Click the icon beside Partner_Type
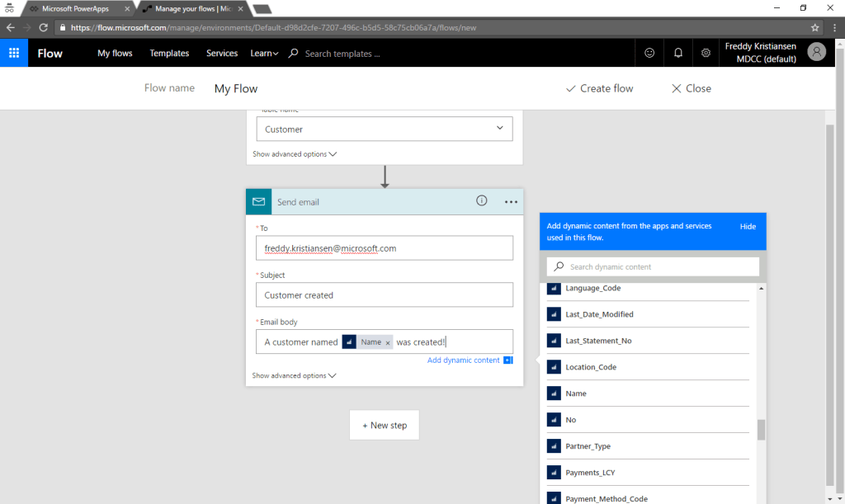 554,445
